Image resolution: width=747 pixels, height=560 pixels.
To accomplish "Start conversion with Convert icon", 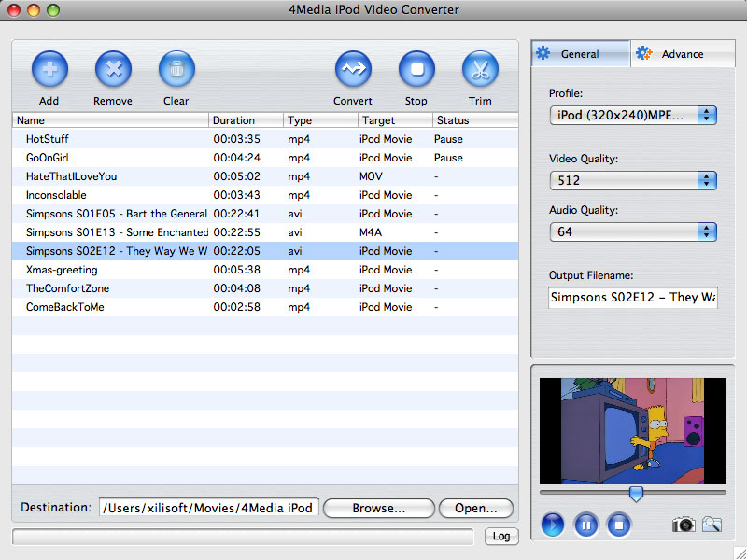I will pos(353,70).
